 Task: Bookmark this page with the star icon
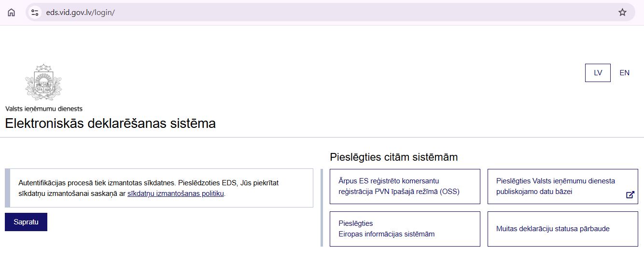(622, 13)
